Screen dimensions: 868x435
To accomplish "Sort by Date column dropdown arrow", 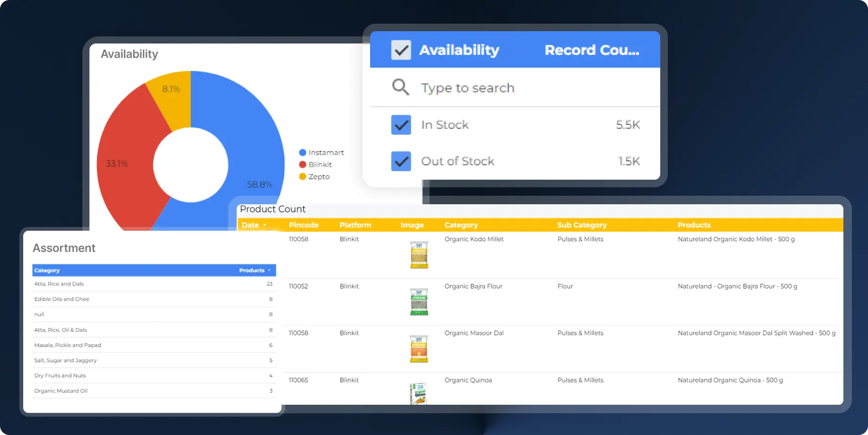I will (265, 225).
